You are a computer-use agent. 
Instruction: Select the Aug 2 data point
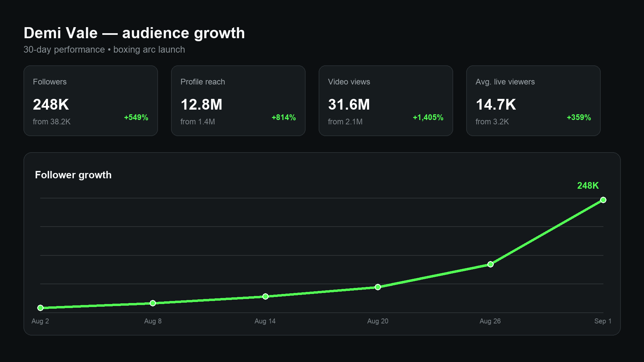point(40,308)
